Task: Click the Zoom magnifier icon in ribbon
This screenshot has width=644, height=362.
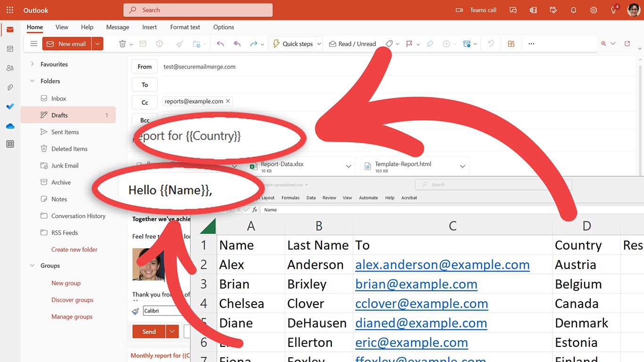Action: [603, 44]
